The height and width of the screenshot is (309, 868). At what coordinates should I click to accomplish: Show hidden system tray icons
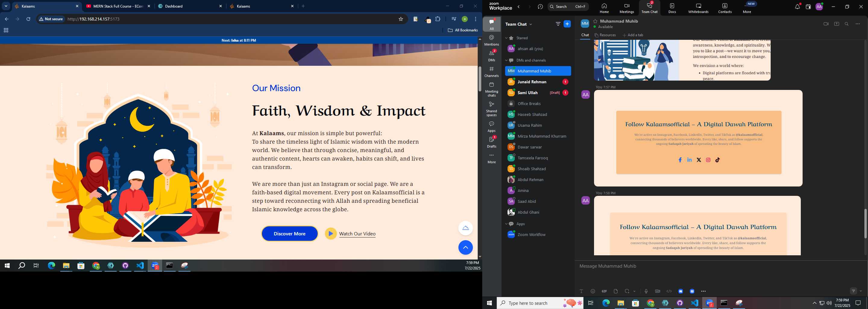click(x=814, y=303)
